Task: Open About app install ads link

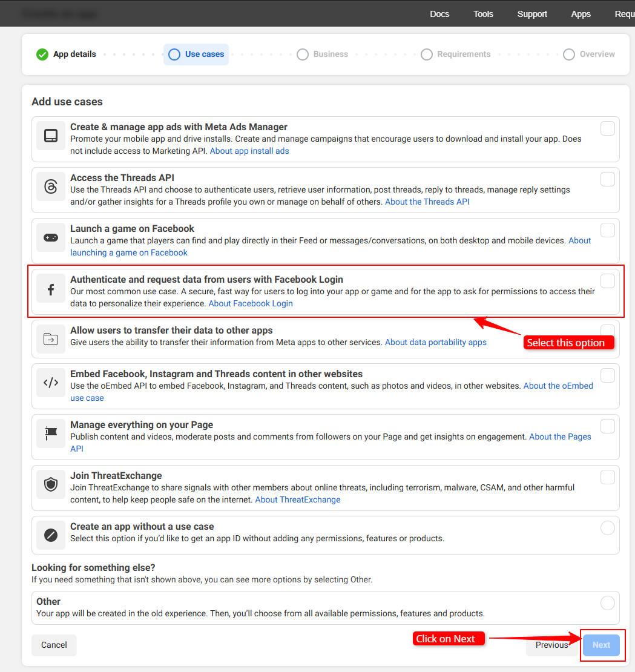Action: (249, 151)
